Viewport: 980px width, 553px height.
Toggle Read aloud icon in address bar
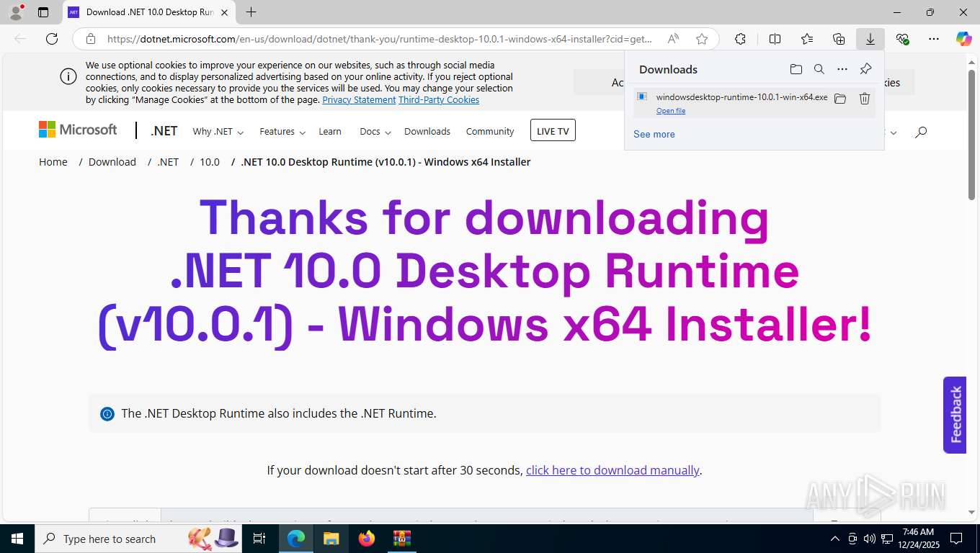point(673,39)
